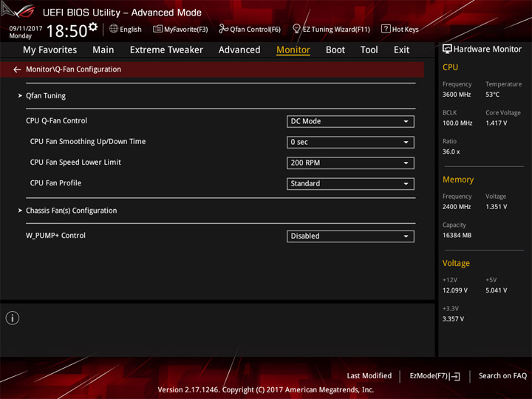Viewport: 532px width, 399px height.
Task: Click the CPU Fan Speed Lower Limit label
Action: (x=75, y=163)
